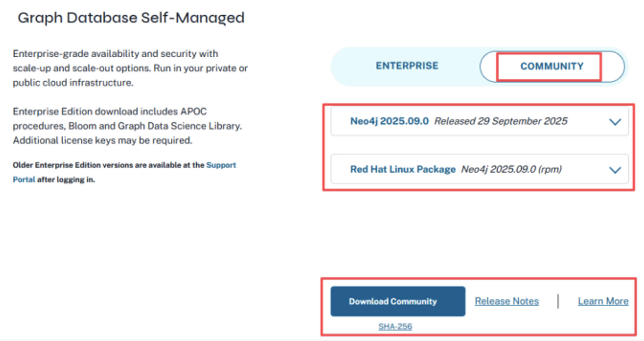The width and height of the screenshot is (644, 341).
Task: Select the Community edition tab
Action: (552, 67)
